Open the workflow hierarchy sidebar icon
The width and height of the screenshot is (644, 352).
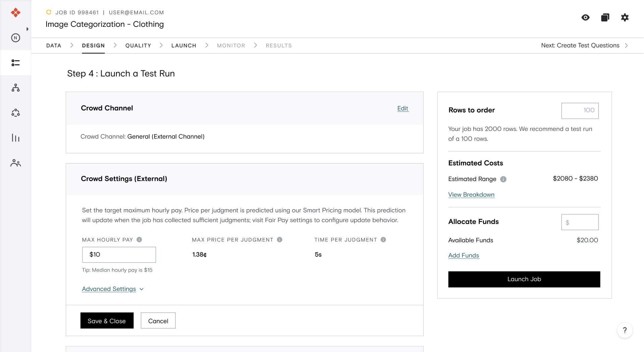(15, 88)
